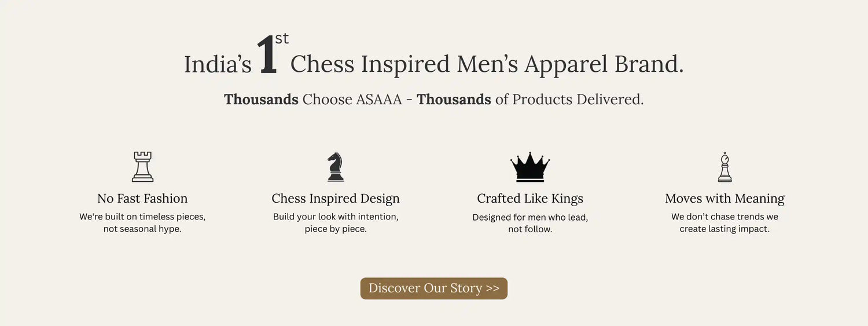Select the No Fast Fashion heading
Image resolution: width=868 pixels, height=326 pixels.
142,199
